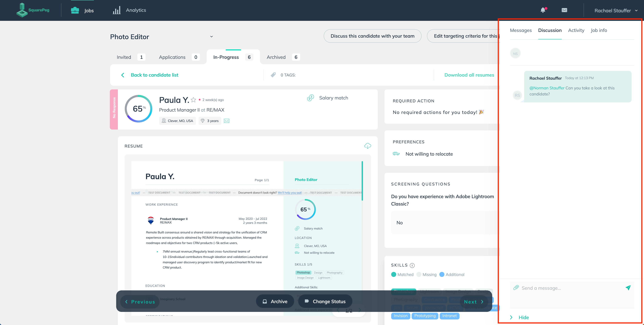This screenshot has width=644, height=325.
Task: Click the attachment paperclip icon
Action: (516, 288)
